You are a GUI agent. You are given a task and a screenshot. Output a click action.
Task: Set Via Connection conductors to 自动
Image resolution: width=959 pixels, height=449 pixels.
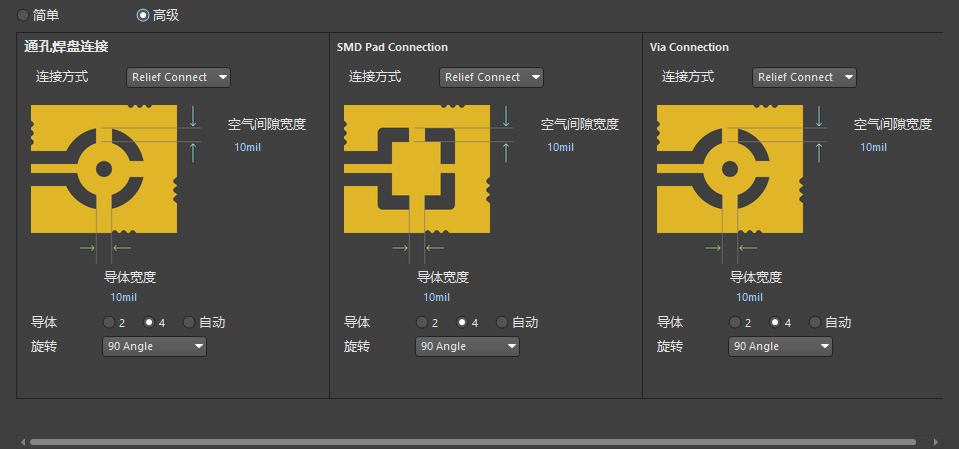pos(816,323)
